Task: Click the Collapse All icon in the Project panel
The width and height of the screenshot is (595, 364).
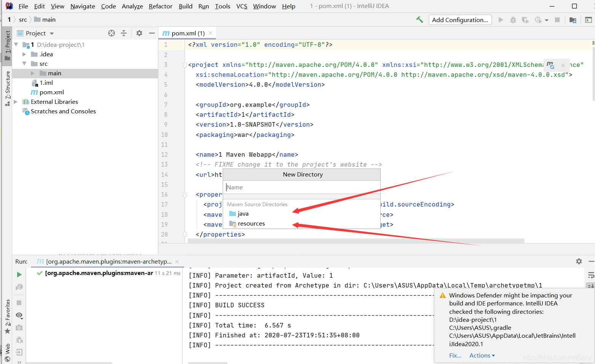Action: pos(124,33)
